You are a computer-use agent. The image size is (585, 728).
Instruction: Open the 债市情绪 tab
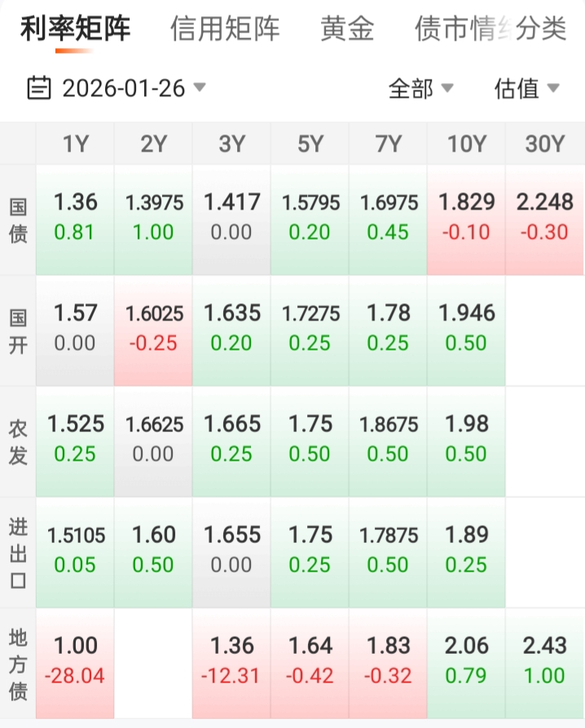[452, 29]
